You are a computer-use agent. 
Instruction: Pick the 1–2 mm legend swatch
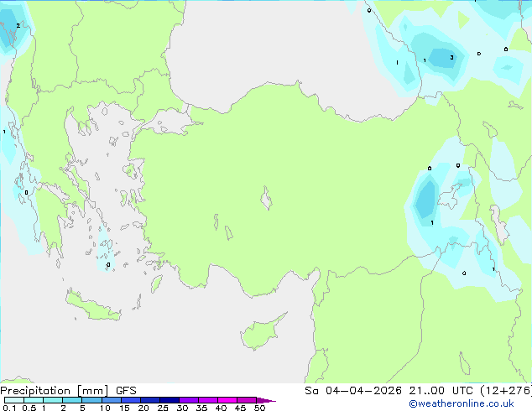53,400
